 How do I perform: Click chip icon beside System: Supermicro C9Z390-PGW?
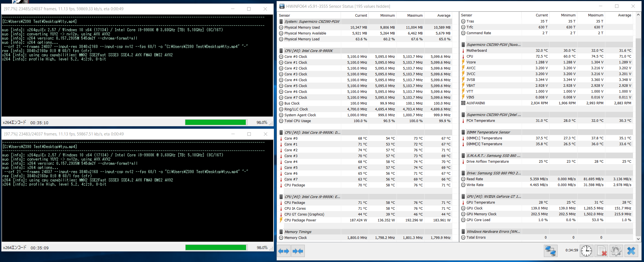pos(281,21)
